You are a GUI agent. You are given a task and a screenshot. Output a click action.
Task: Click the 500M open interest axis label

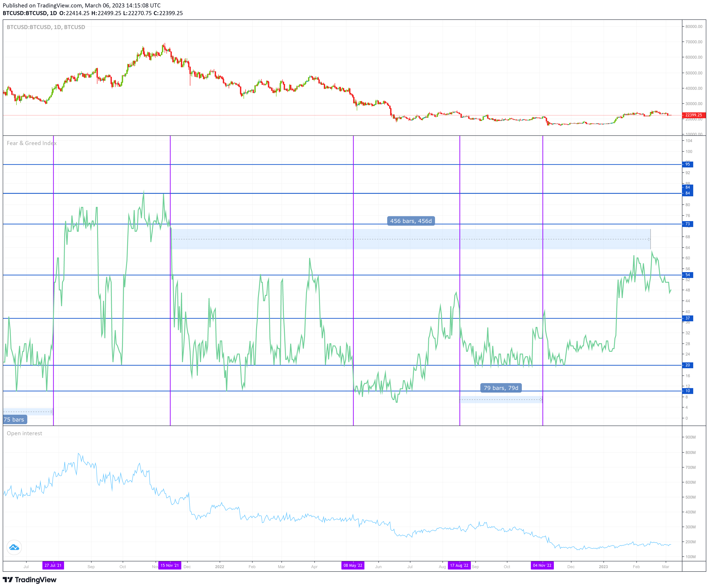click(x=691, y=497)
